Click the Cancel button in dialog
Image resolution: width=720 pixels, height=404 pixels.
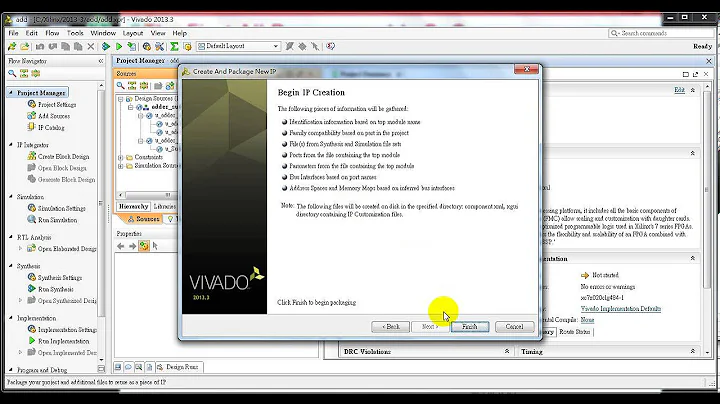514,327
